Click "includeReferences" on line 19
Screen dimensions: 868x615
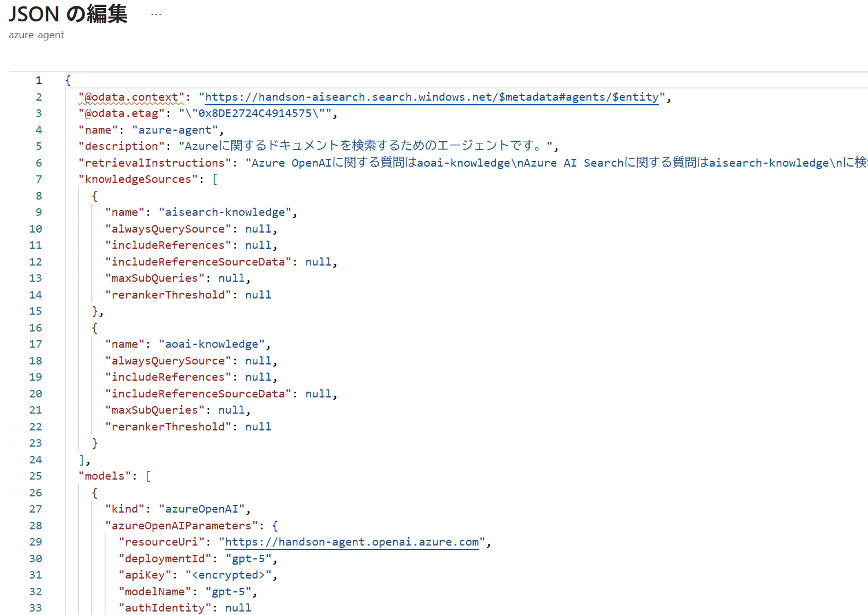click(168, 377)
